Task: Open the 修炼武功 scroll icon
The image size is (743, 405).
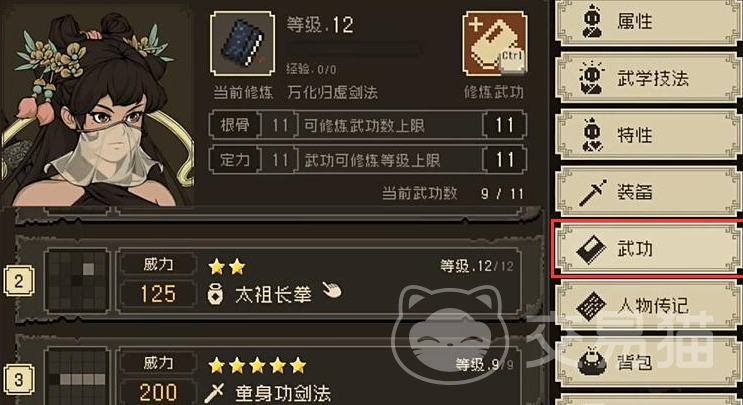Action: (x=494, y=44)
